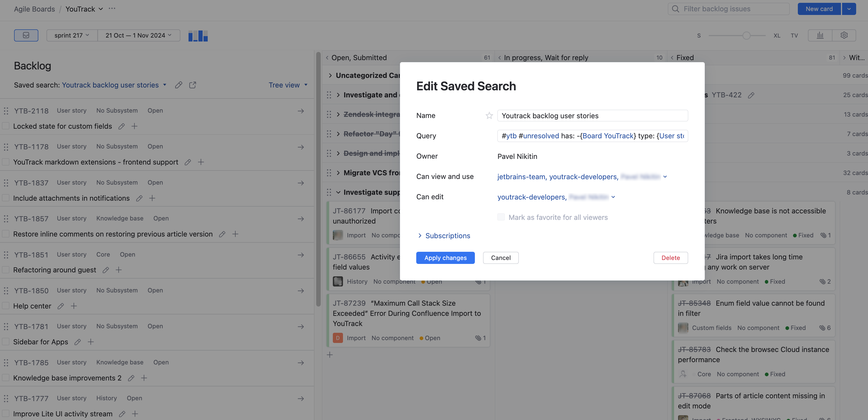
Task: Switch to TV card size mode
Action: point(794,35)
